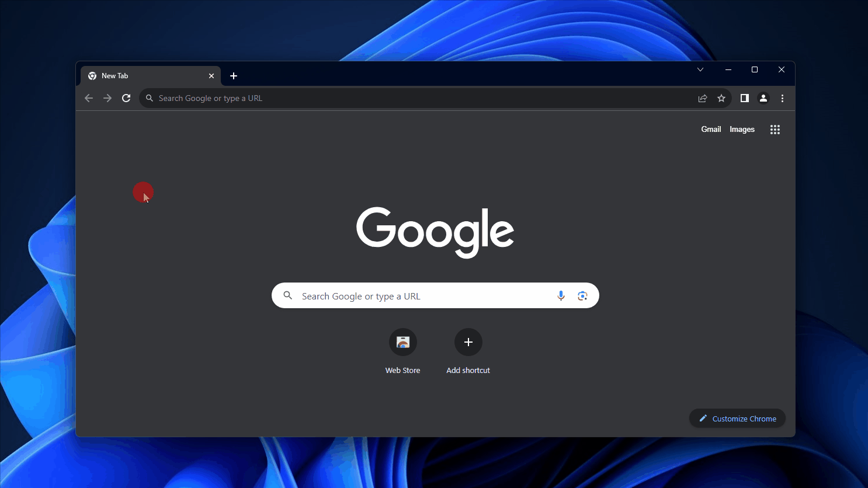
Task: Open the Google apps grid
Action: tap(775, 130)
